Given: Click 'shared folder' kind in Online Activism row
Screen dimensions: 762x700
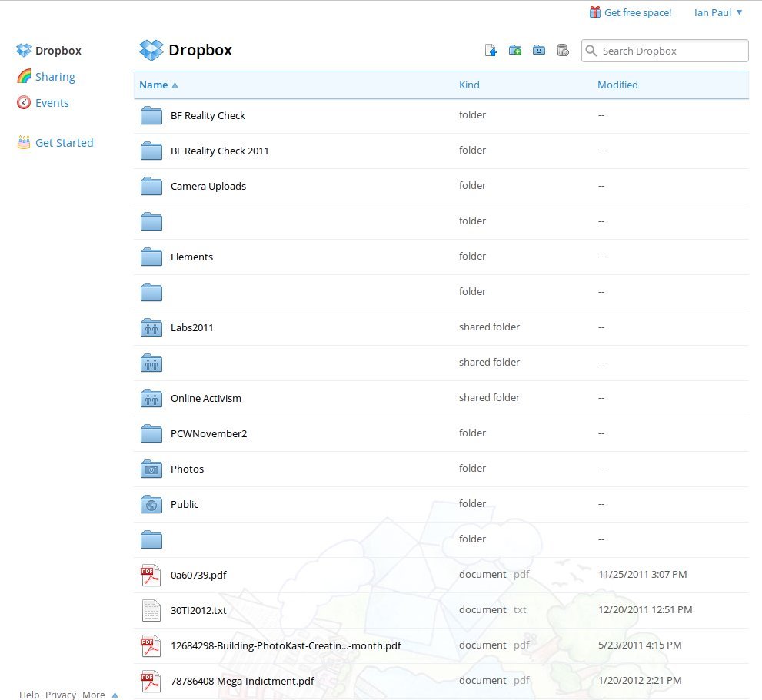Looking at the screenshot, I should pos(489,397).
